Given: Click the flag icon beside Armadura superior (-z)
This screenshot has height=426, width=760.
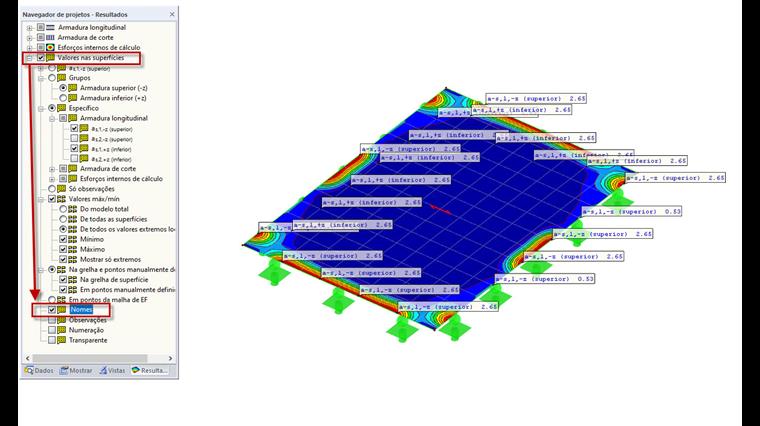Looking at the screenshot, I should pyautogui.click(x=73, y=88).
